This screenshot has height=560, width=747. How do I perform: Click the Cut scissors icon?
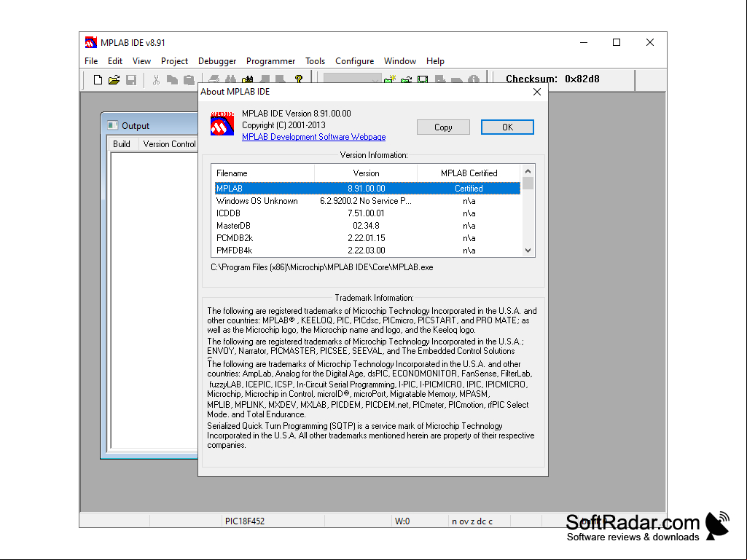pos(156,79)
